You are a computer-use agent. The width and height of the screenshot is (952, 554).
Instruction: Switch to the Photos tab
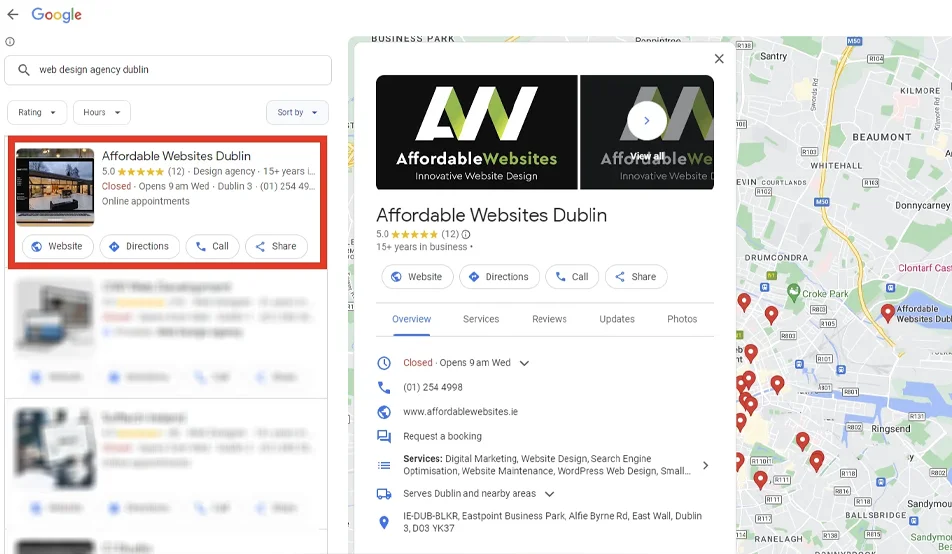pos(682,319)
